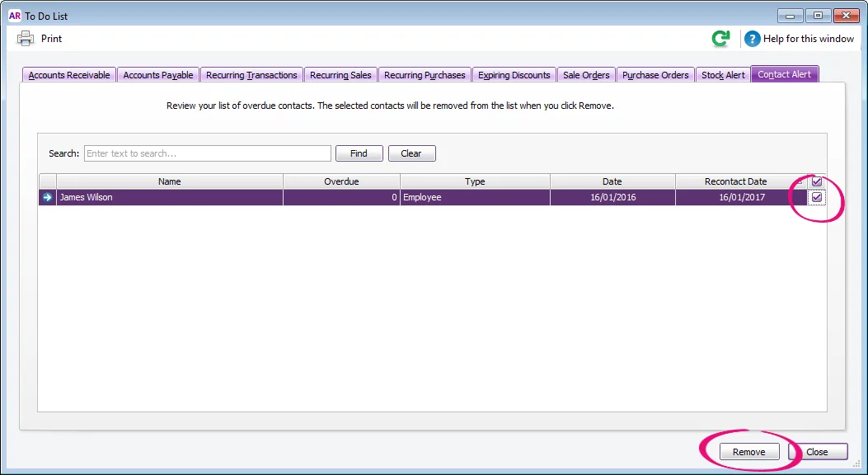Sort by the Type column header
The width and height of the screenshot is (868, 475).
[475, 181]
